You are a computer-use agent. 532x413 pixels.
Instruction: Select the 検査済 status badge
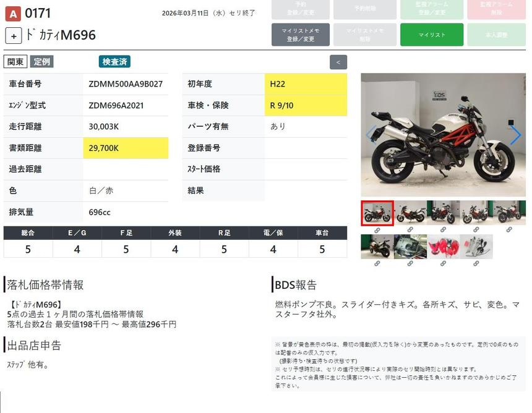click(x=114, y=62)
